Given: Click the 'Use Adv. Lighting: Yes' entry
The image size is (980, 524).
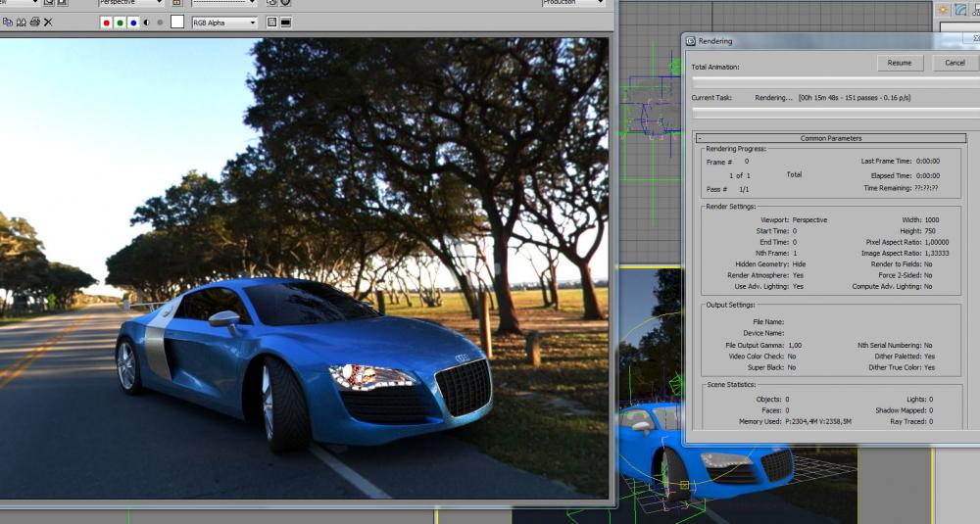Looking at the screenshot, I should click(x=768, y=287).
